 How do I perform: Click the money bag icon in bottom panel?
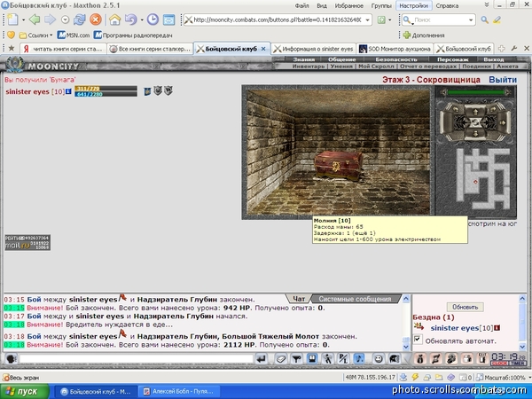[x=419, y=359]
